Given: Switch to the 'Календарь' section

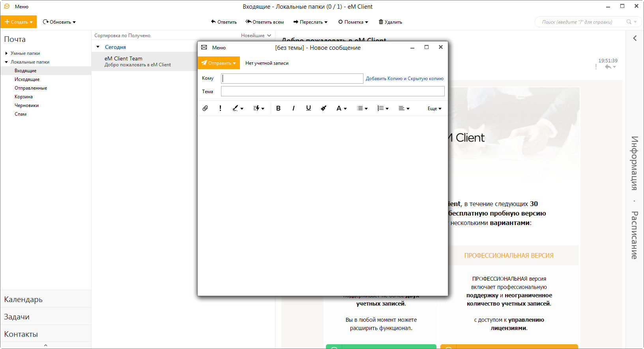Looking at the screenshot, I should tap(46, 299).
